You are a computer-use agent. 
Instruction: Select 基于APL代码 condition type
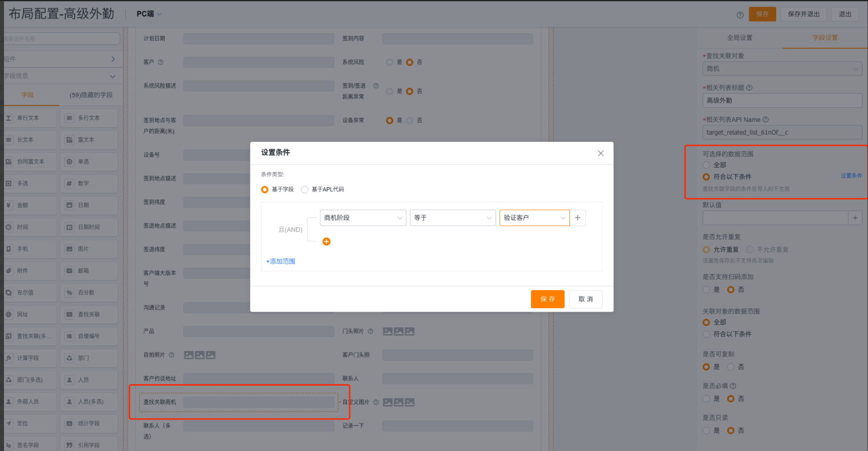(305, 189)
